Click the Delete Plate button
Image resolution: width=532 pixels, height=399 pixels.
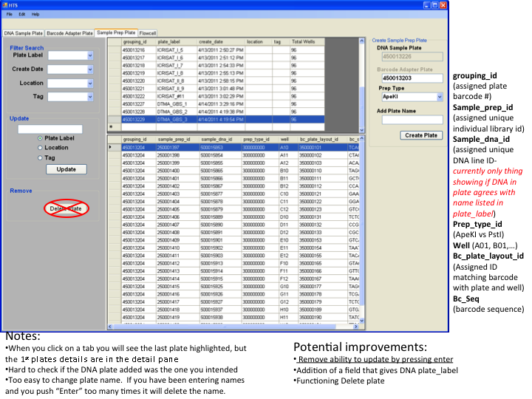click(x=66, y=208)
